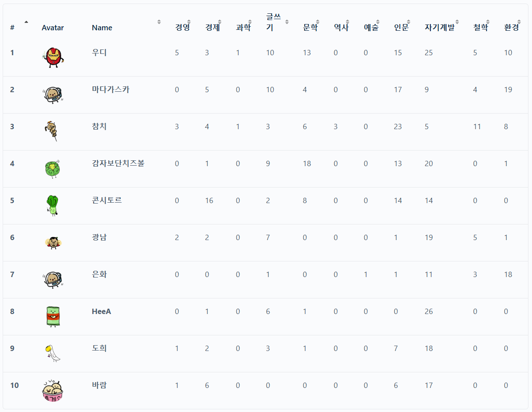Click 콘시토르's leafy bok choy avatar
This screenshot has height=412, width=532.
tap(53, 205)
